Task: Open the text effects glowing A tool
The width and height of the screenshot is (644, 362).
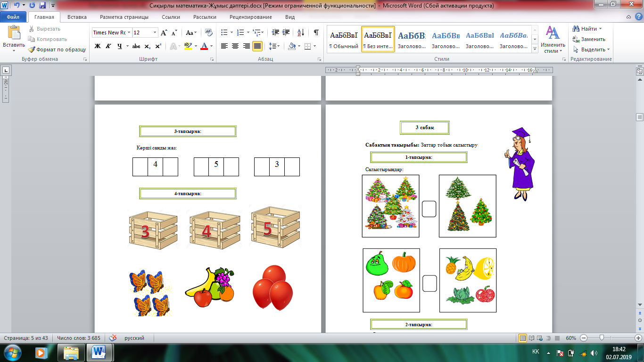Action: click(174, 46)
